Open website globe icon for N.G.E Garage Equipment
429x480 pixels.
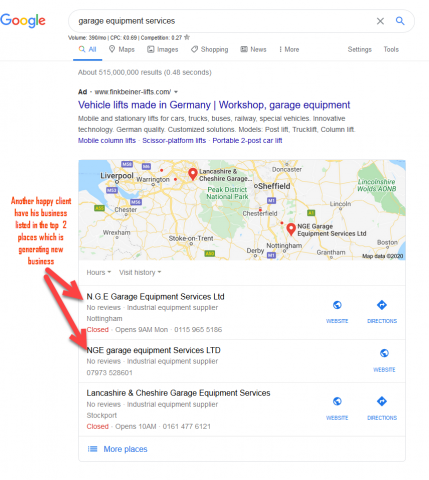tap(337, 305)
